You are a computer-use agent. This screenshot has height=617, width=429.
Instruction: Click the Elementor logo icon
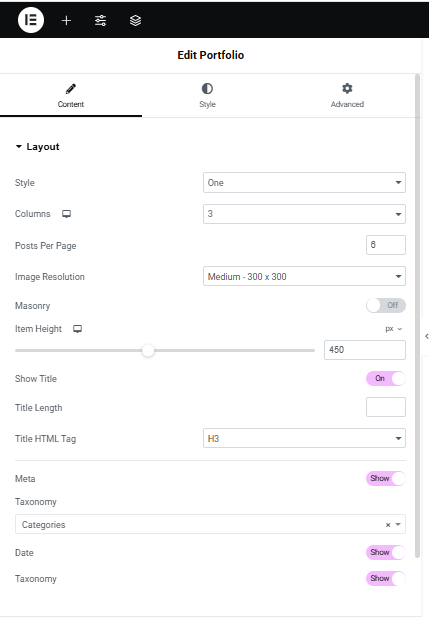31,20
